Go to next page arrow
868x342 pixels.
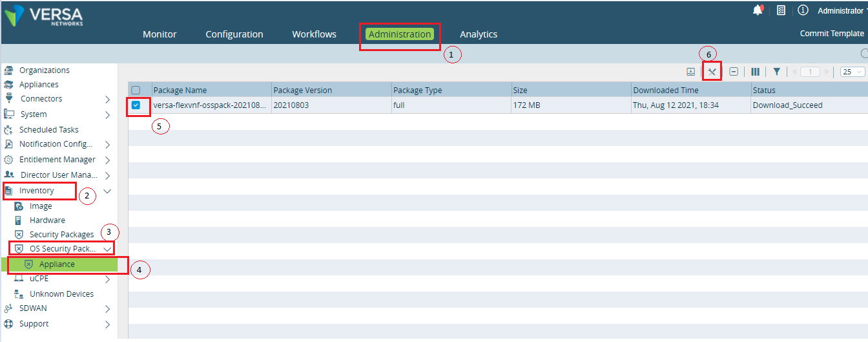pos(826,72)
